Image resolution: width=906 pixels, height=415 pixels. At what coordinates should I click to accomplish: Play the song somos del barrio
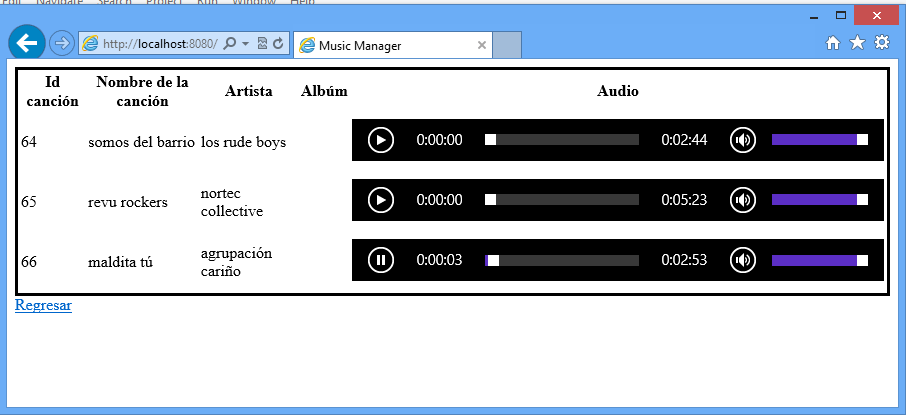(x=381, y=140)
